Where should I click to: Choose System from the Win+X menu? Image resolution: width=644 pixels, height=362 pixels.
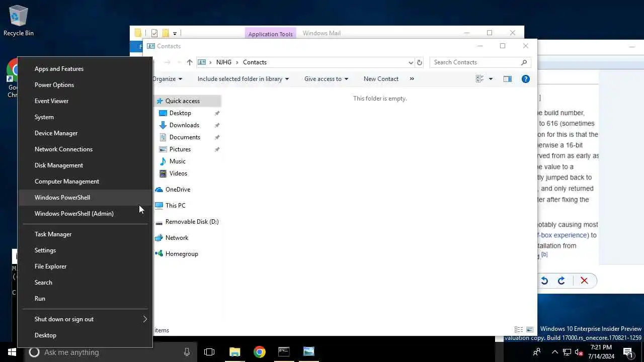tap(85, 117)
